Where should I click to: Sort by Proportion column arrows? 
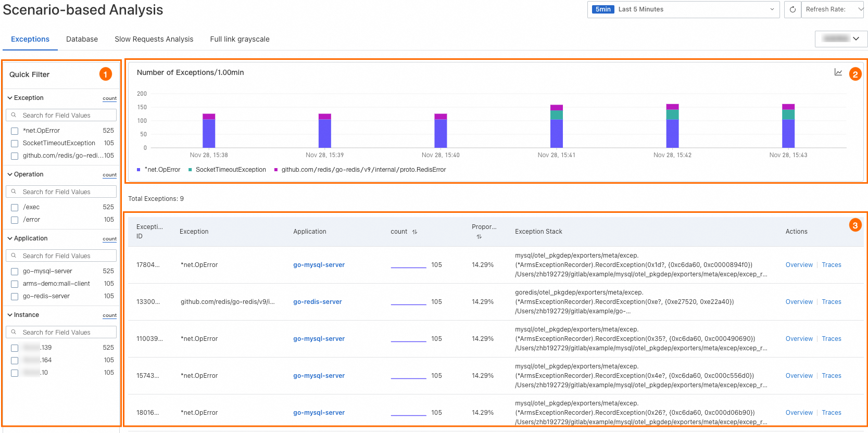pyautogui.click(x=479, y=237)
